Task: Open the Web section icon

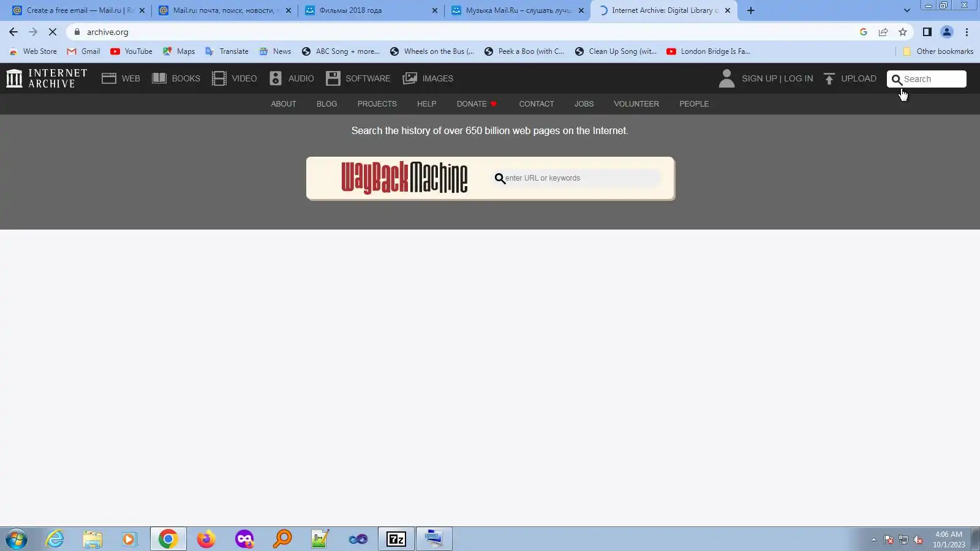Action: pyautogui.click(x=109, y=78)
